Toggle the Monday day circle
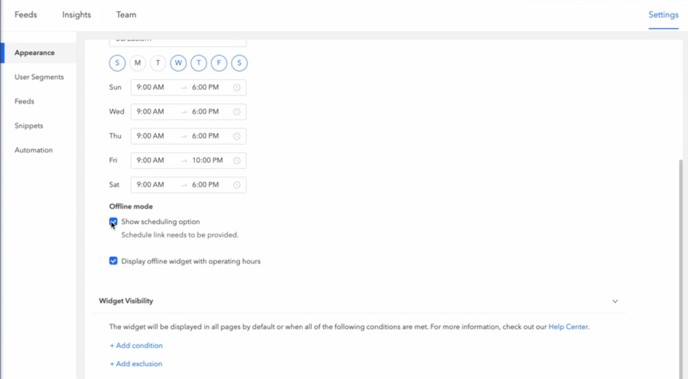 137,63
